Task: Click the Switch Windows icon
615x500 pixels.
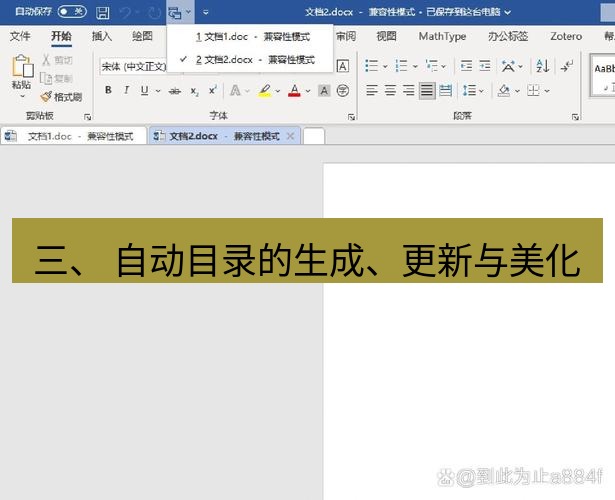Action: (174, 13)
